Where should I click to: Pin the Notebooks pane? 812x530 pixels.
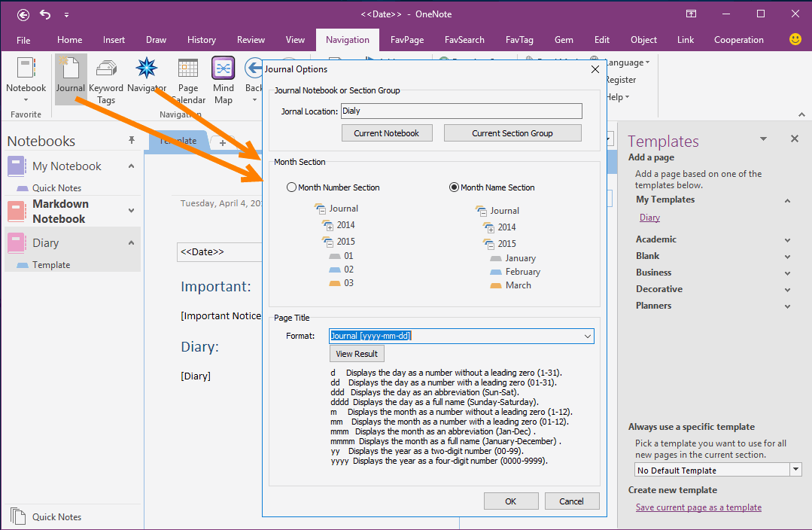(x=132, y=140)
